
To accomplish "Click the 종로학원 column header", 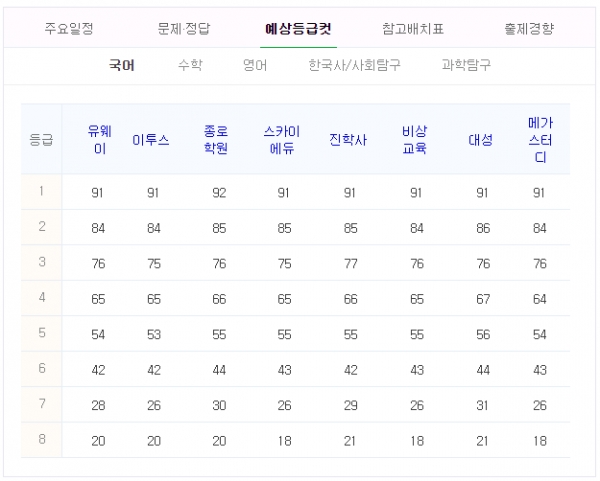I will tap(219, 139).
